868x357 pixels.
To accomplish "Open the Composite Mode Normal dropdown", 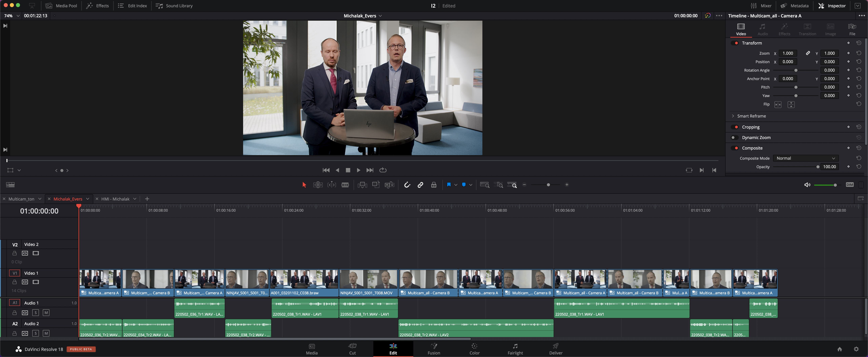I will [x=805, y=158].
